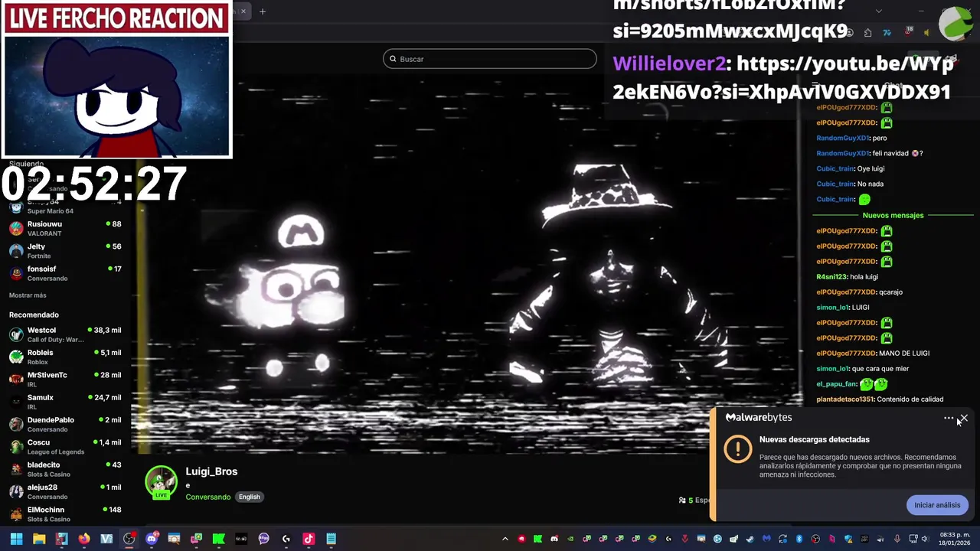Open browser extensions puzzle icon
Image resolution: width=980 pixels, height=551 pixels.
click(x=867, y=33)
